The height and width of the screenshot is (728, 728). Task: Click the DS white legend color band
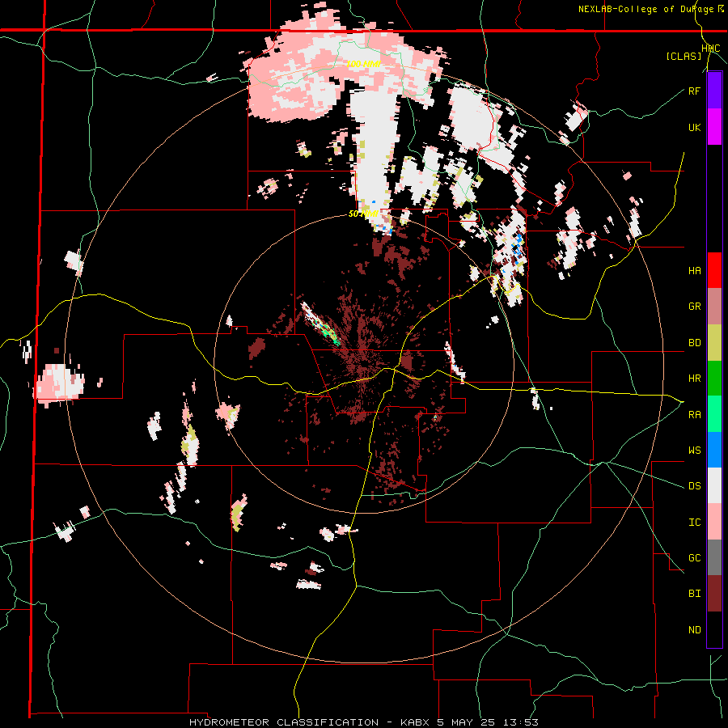[x=714, y=486]
